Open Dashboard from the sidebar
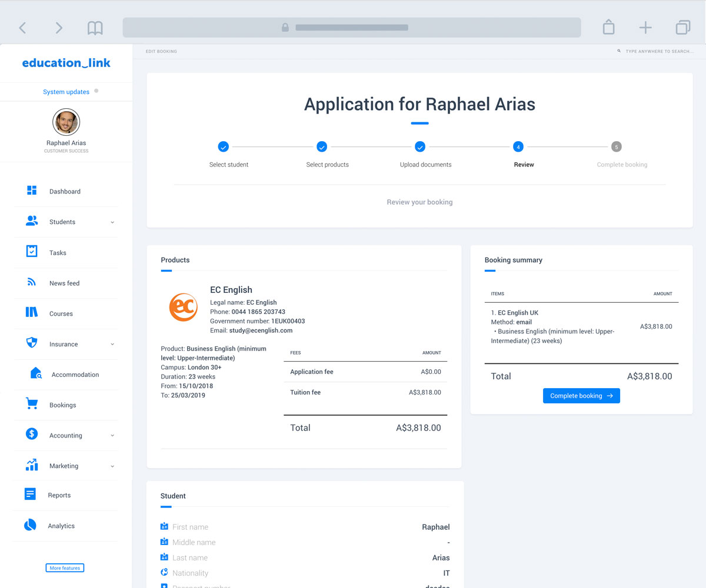Viewport: 706px width, 588px height. pyautogui.click(x=65, y=192)
